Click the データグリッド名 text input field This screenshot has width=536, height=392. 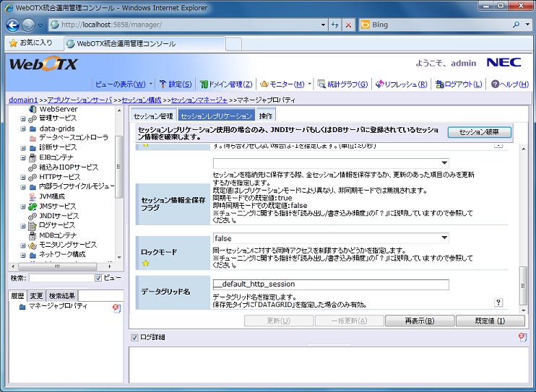(x=331, y=284)
